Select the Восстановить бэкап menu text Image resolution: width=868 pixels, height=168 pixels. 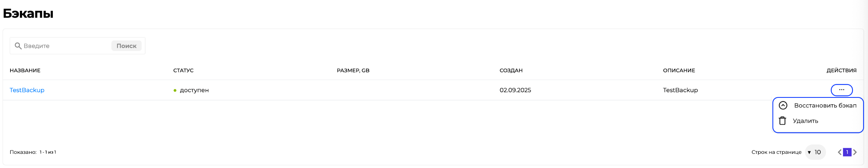[825, 106]
